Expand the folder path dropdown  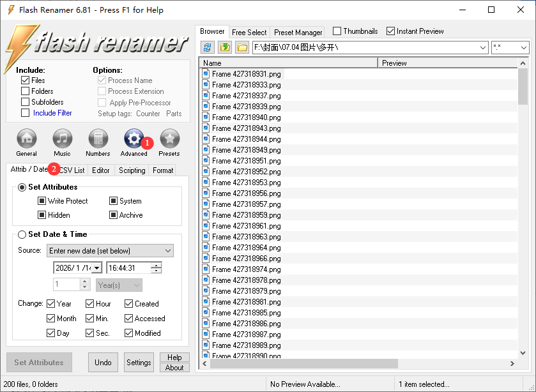coord(482,48)
